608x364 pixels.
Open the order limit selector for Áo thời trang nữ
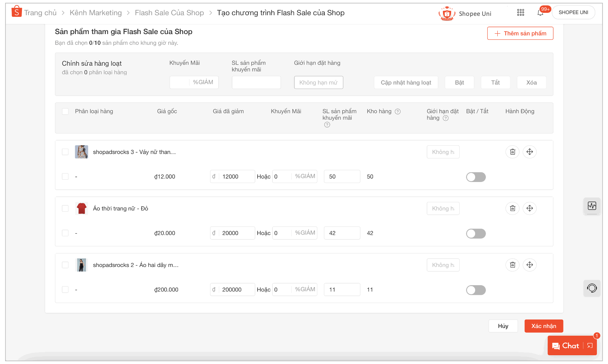pos(443,208)
